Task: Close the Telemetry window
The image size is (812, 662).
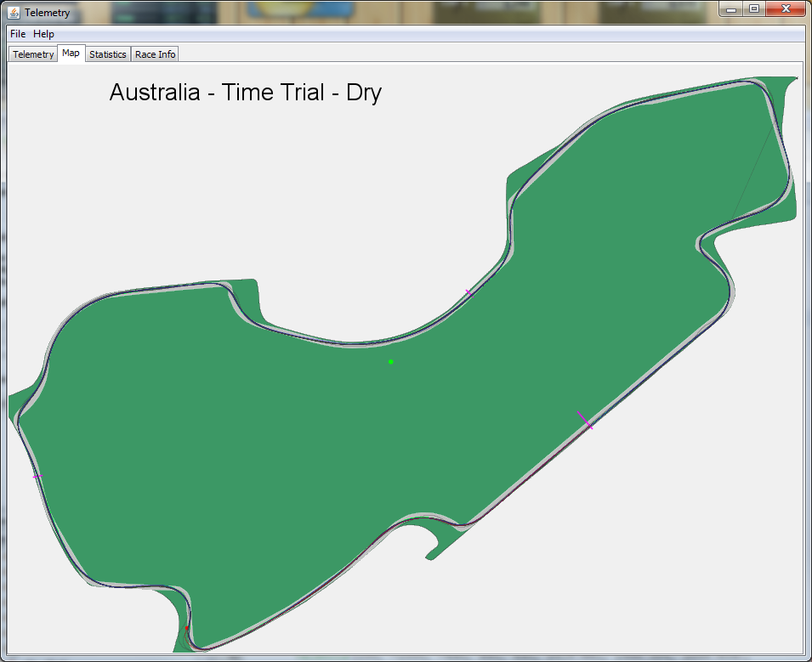Action: coord(786,8)
